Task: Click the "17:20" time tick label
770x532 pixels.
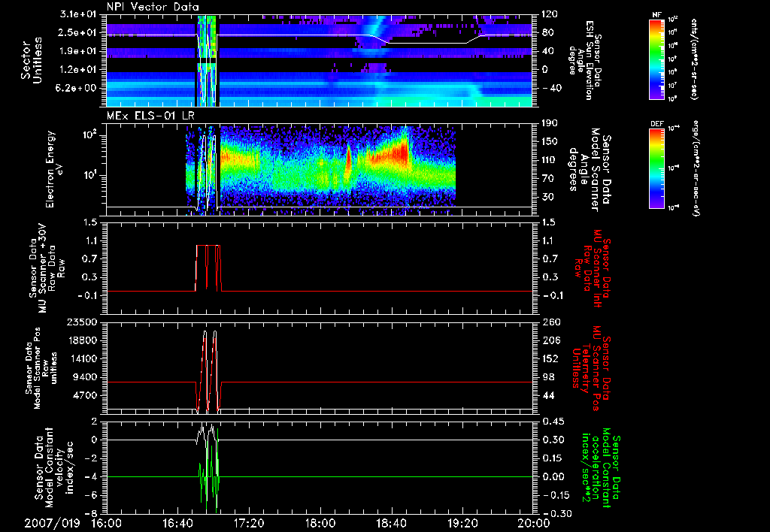Action: point(249,523)
